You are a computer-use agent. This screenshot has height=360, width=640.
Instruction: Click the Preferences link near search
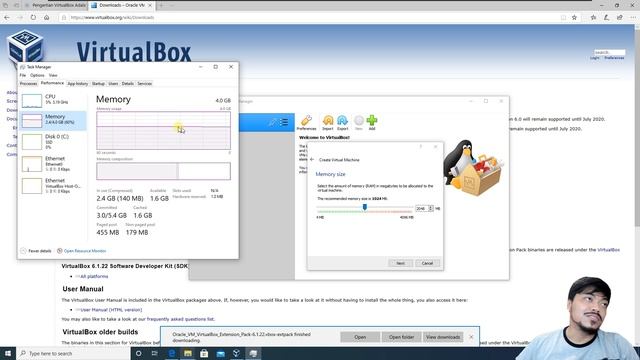[614, 58]
